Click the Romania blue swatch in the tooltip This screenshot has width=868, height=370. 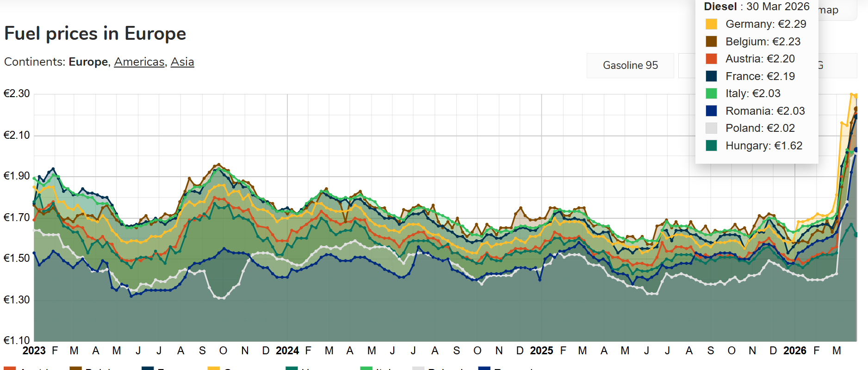(x=711, y=111)
